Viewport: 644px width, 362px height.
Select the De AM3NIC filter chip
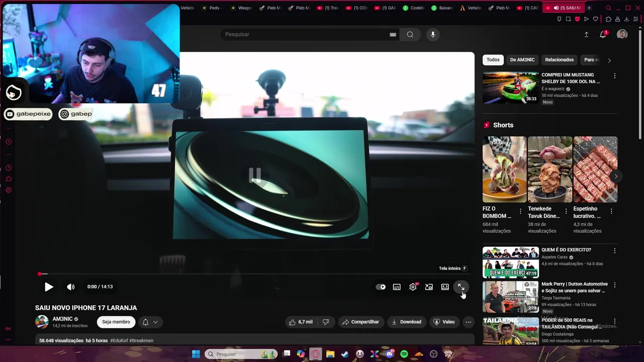[x=522, y=60]
